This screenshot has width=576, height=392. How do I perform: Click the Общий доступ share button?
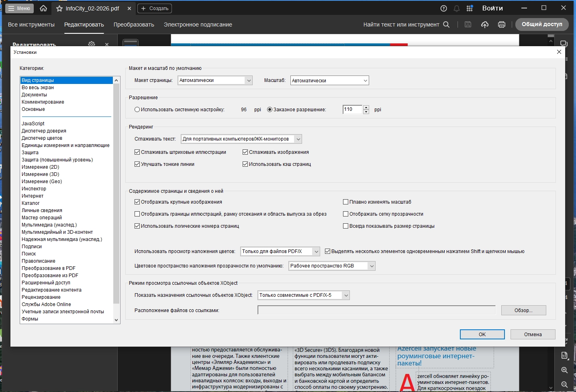(542, 24)
